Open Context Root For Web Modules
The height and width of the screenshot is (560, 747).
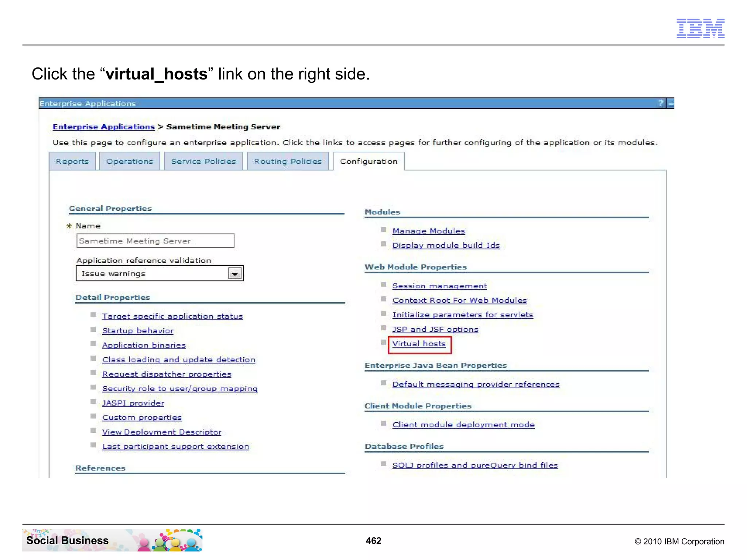tap(460, 300)
